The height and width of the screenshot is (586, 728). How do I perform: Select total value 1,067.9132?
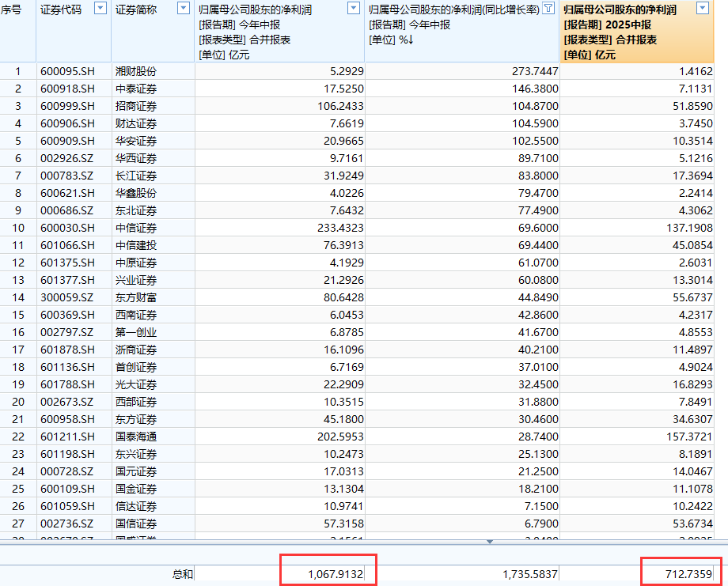(336, 574)
